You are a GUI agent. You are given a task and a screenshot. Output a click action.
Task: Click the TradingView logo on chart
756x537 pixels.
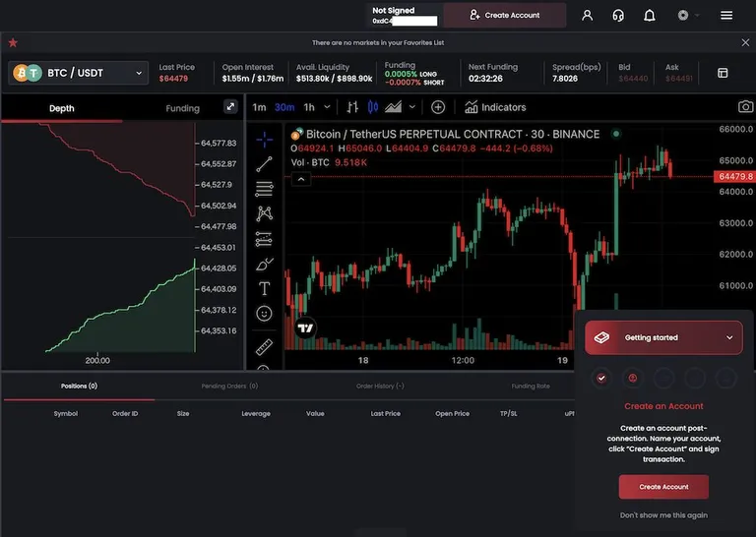[305, 328]
